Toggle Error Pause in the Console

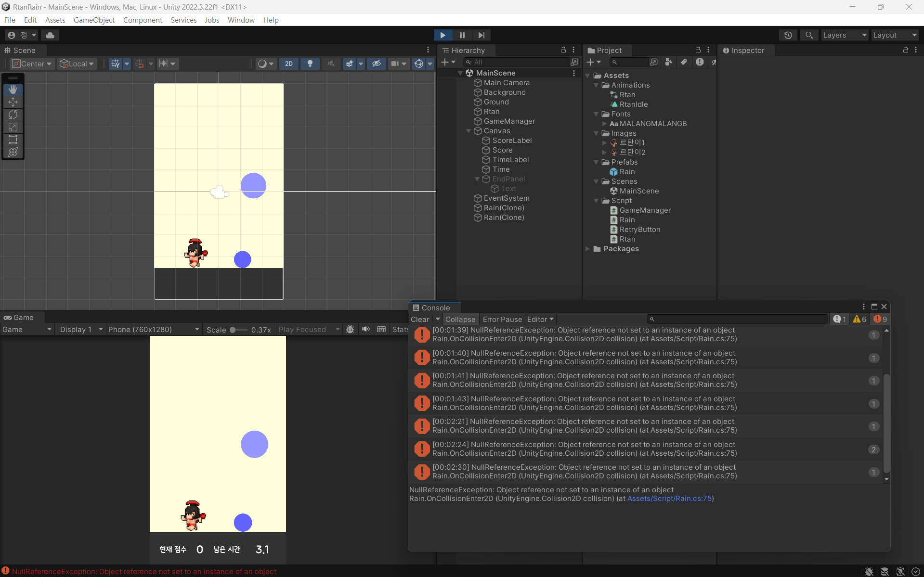(x=502, y=319)
